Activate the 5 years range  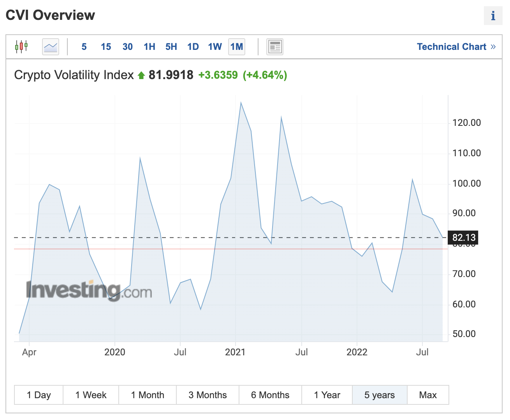click(x=380, y=395)
